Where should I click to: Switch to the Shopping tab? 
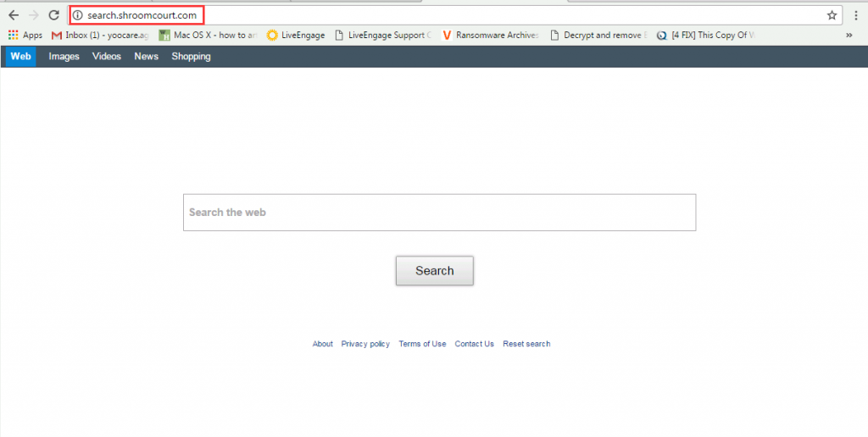pyautogui.click(x=191, y=57)
